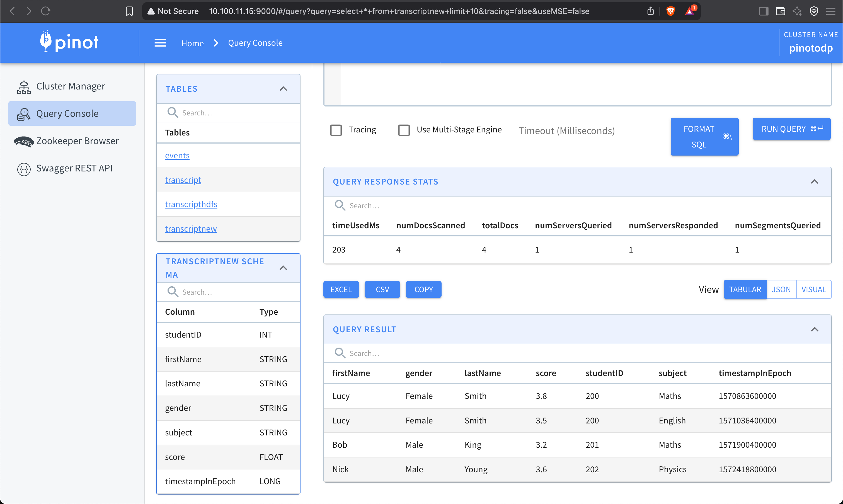
Task: Reload the page with the refresh icon
Action: point(45,11)
